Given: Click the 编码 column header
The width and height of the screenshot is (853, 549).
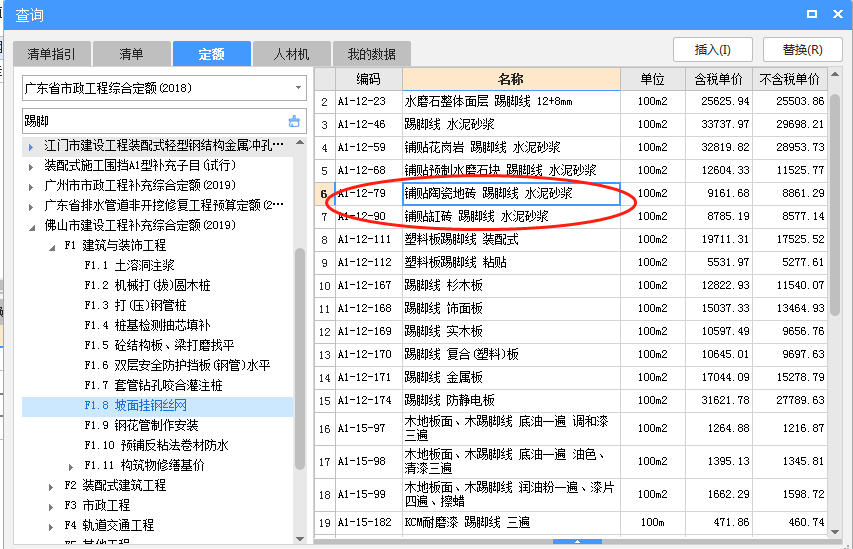Looking at the screenshot, I should 368,79.
